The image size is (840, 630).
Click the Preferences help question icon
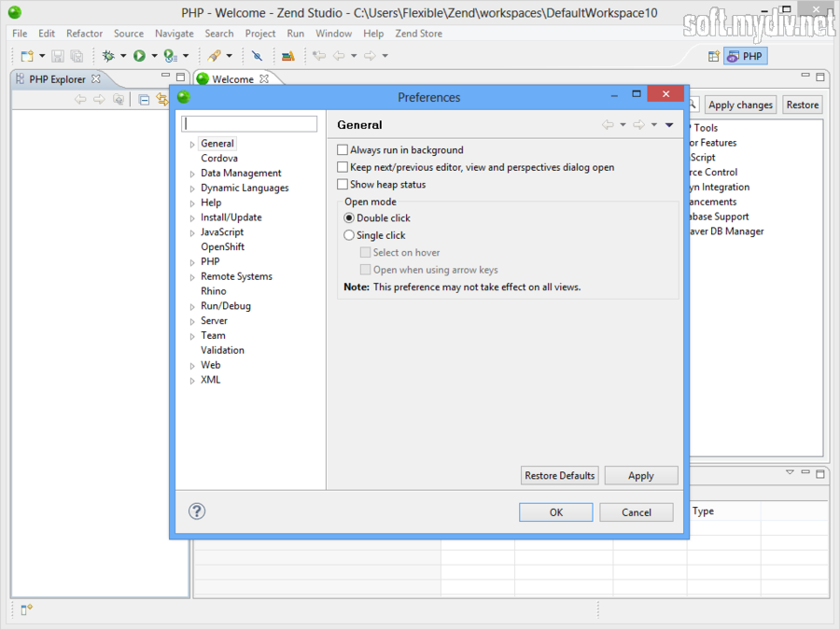click(197, 511)
